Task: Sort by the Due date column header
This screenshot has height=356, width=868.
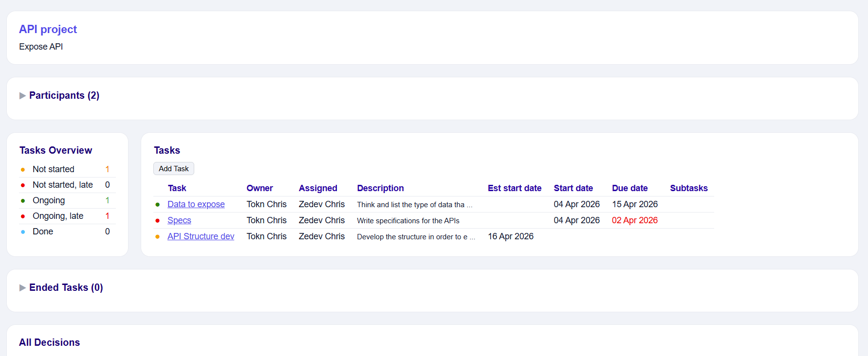Action: pyautogui.click(x=629, y=188)
